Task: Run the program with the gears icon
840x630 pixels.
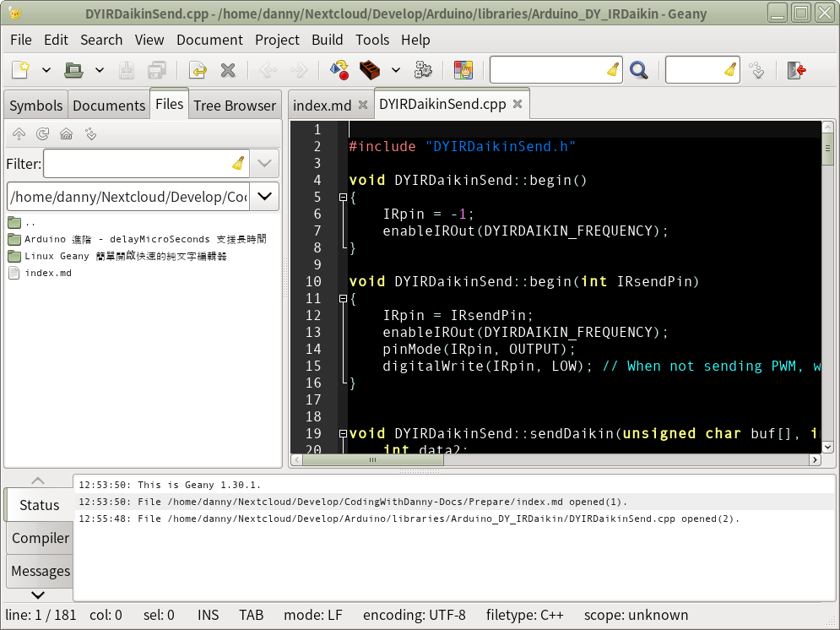Action: click(x=424, y=70)
